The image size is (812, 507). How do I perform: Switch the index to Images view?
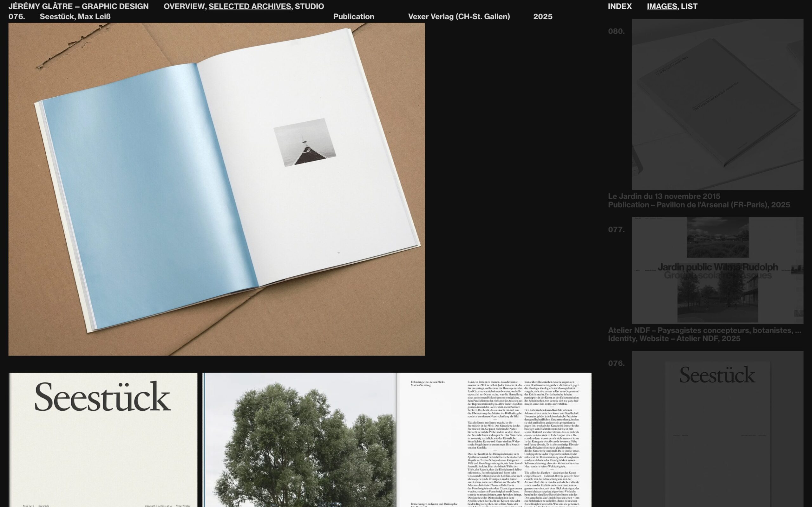[x=662, y=6]
